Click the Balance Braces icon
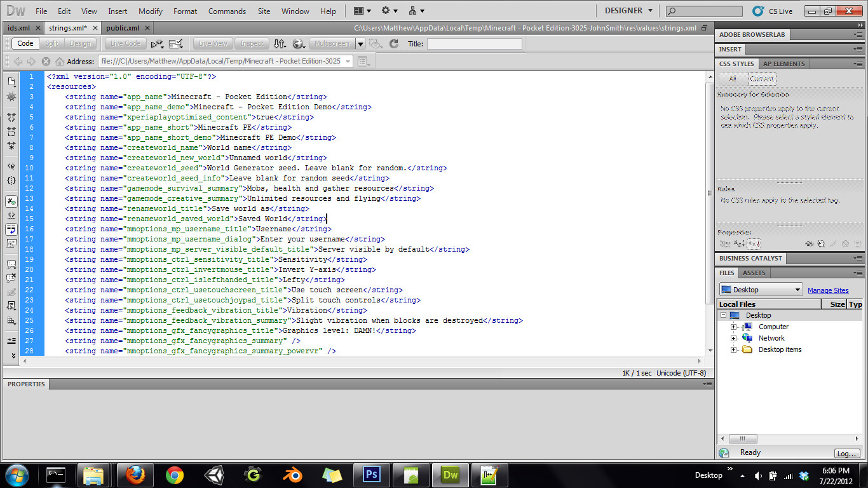Viewport: 868px width, 488px height. pos(11,180)
